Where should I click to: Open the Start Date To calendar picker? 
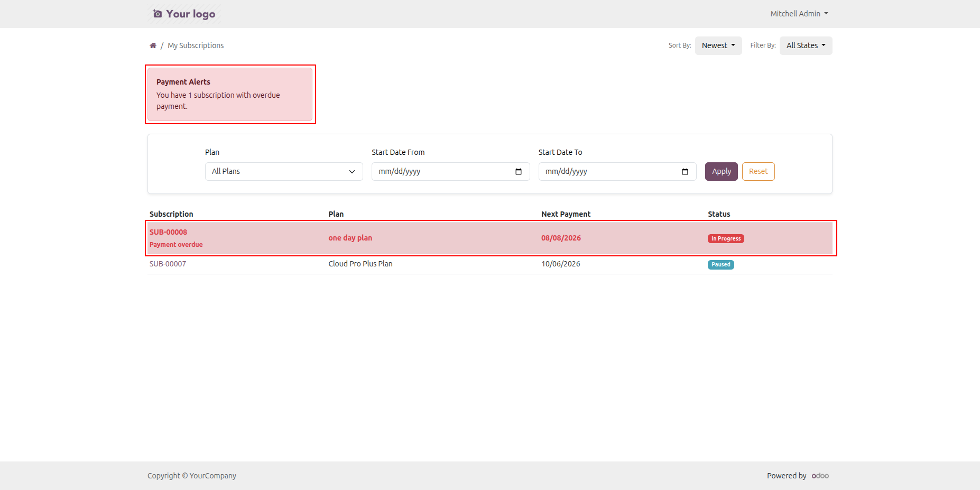[x=685, y=171]
